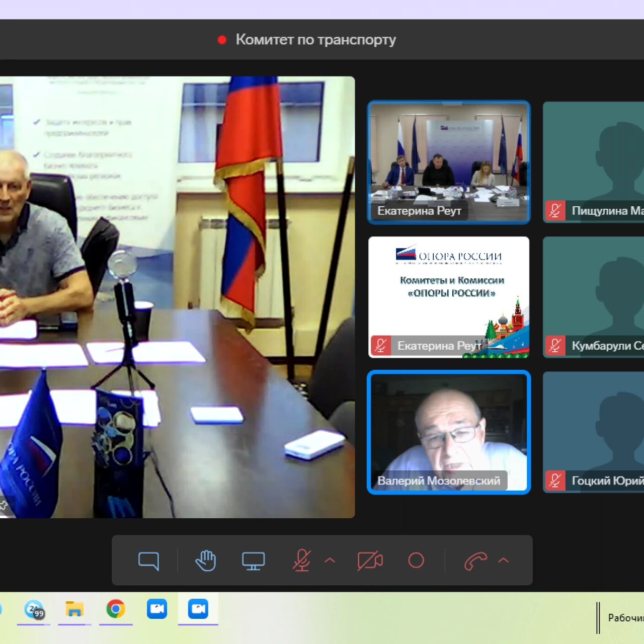The image size is (644, 644).
Task: Start screen sharing
Action: coord(253,560)
